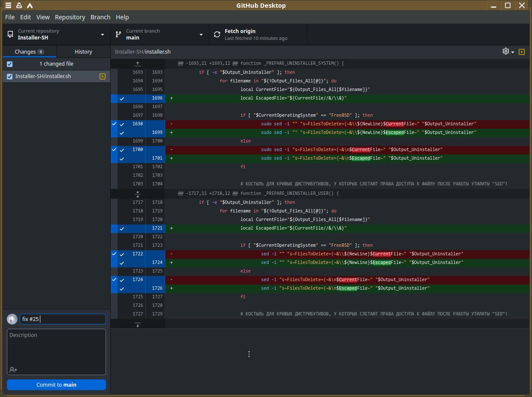Uncheck the '1 changed file' select-all checkbox
Viewport: 532px width, 397px height.
click(x=10, y=64)
